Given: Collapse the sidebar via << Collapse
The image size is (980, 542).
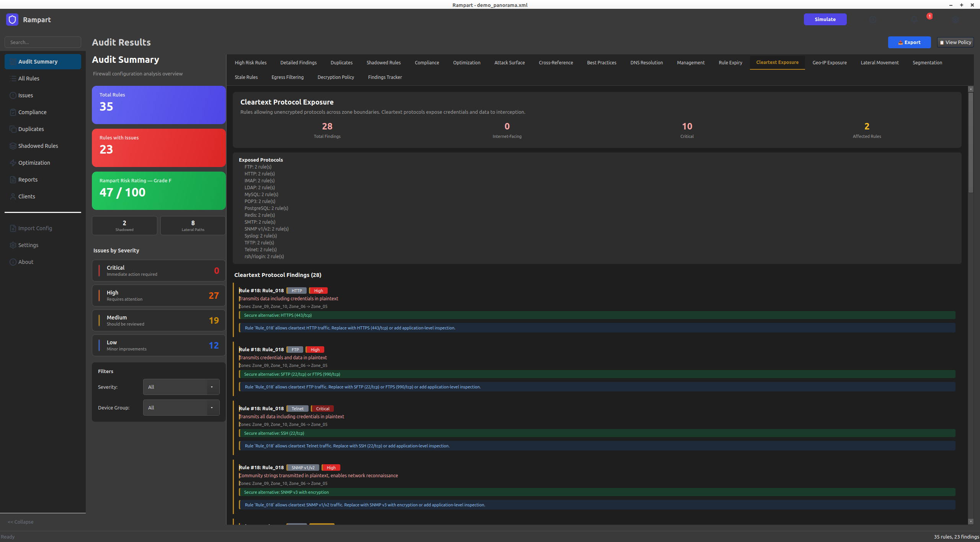Looking at the screenshot, I should coord(21,522).
